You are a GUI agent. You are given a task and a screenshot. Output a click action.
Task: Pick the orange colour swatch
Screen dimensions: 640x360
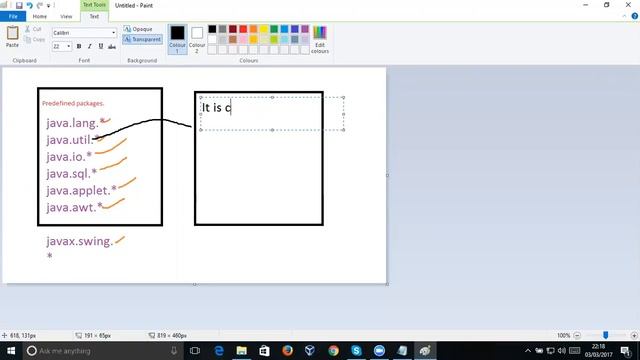[x=253, y=29]
